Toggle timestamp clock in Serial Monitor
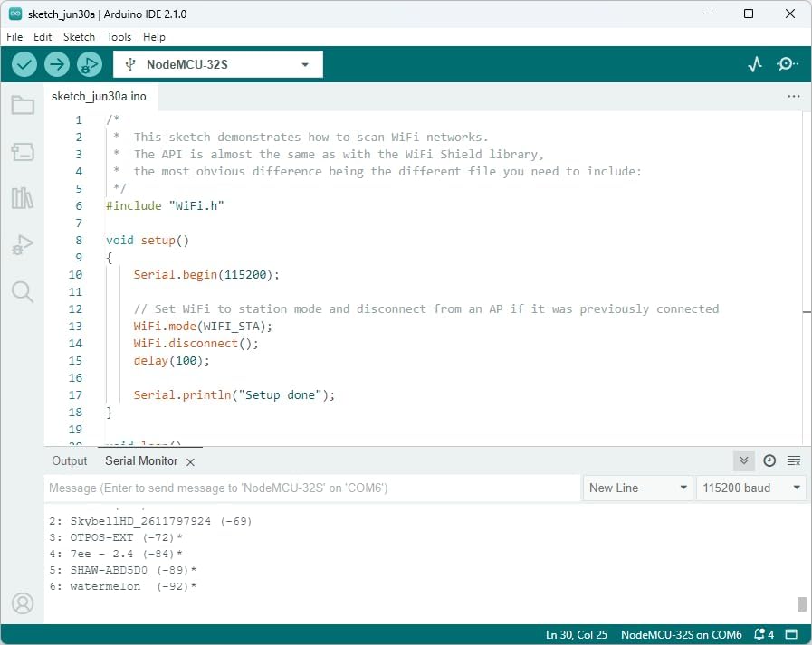Image resolution: width=812 pixels, height=645 pixels. point(769,460)
